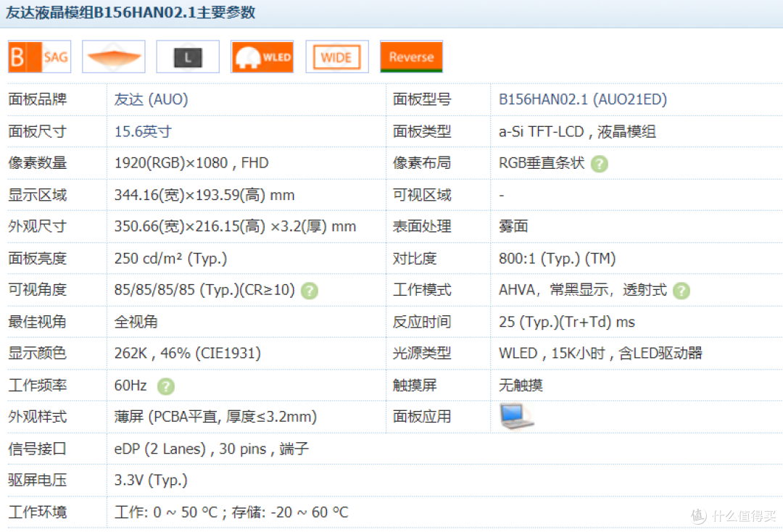Click the a-Si TFT-LCD , 液晶模组 value
This screenshot has height=532, width=783.
(x=577, y=131)
